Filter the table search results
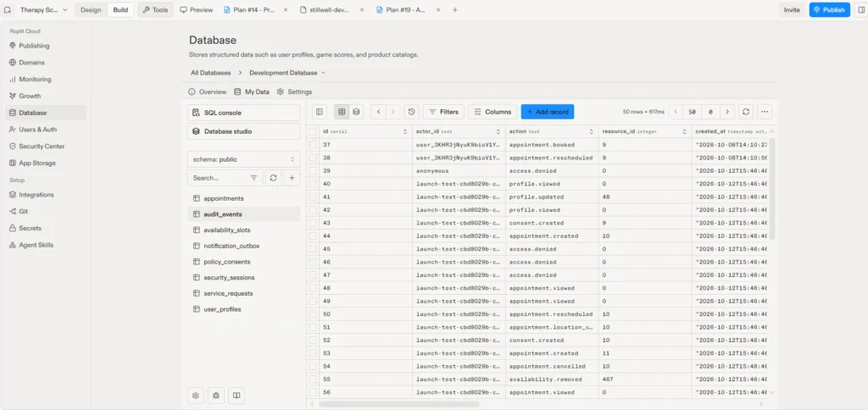The width and height of the screenshot is (868, 410). [x=253, y=178]
